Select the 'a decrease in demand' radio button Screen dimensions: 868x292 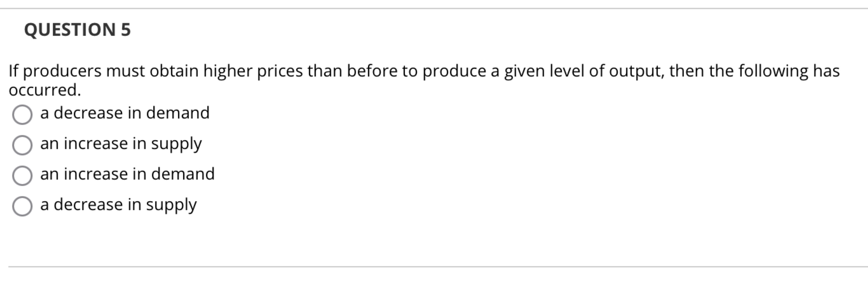coord(22,114)
